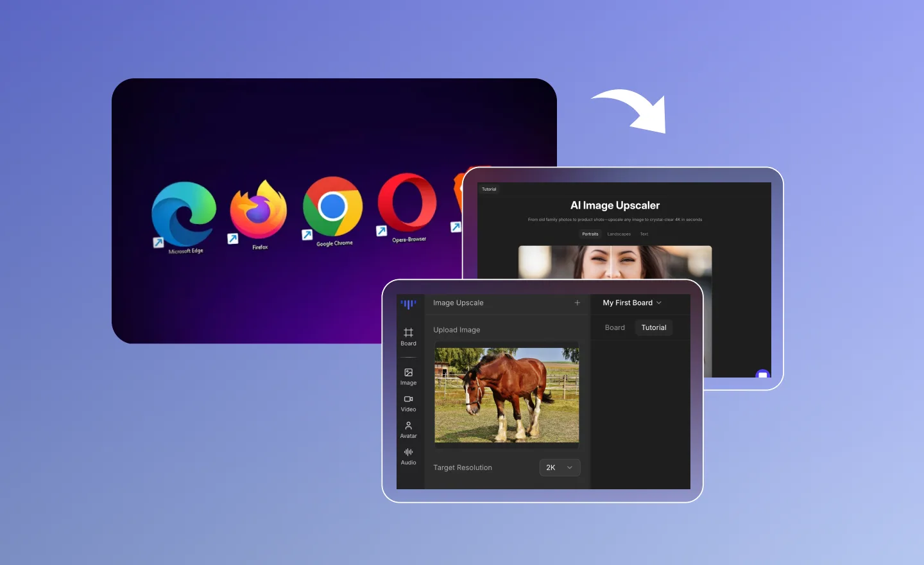Viewport: 924px width, 565px height.
Task: Launch the Opera Browser shortcut
Action: point(407,203)
